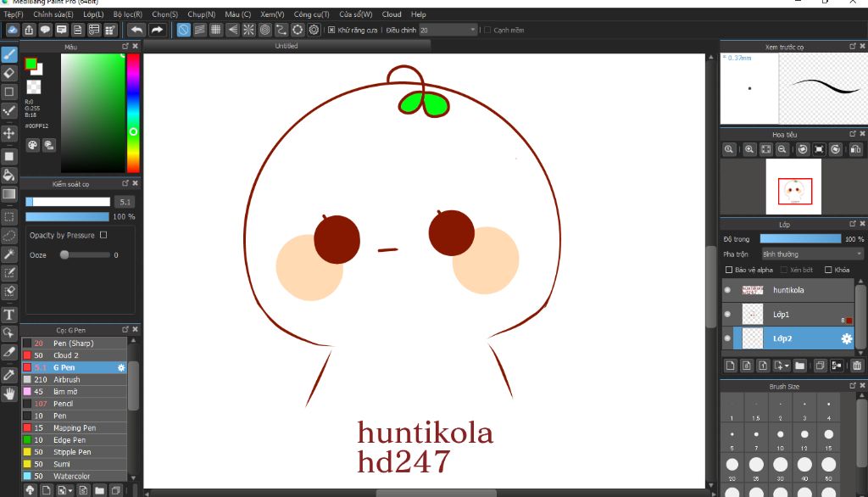
Task: Open brush add dropdown at panel bottom
Action: click(70, 490)
